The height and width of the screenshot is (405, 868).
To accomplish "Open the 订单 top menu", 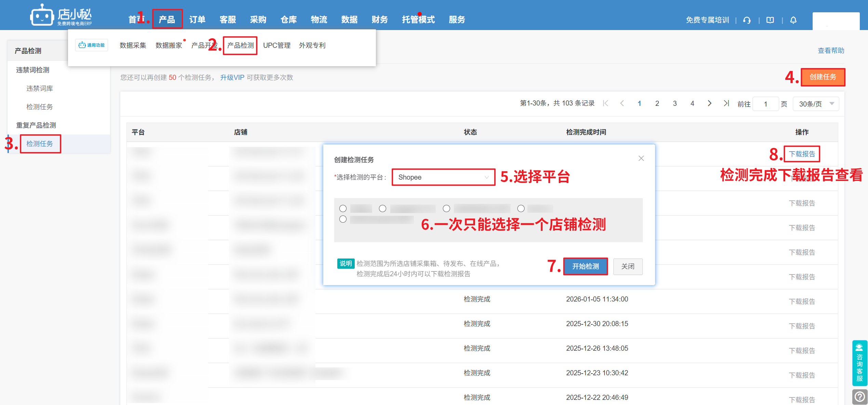I will click(x=197, y=19).
